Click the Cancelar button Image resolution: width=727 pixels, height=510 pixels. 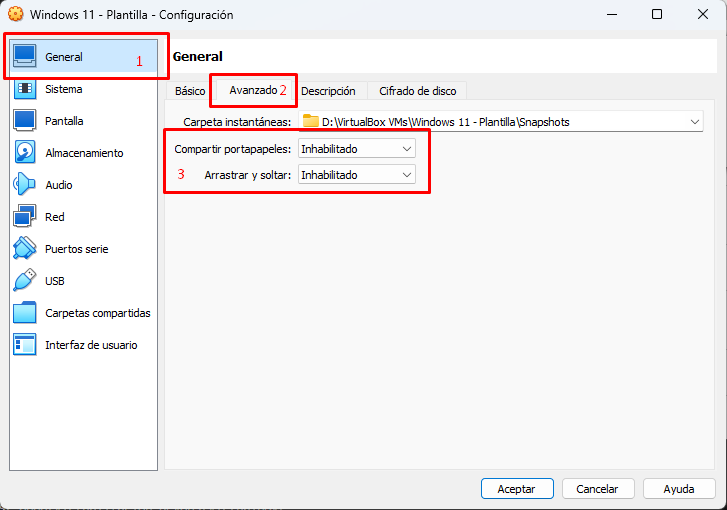pos(598,489)
